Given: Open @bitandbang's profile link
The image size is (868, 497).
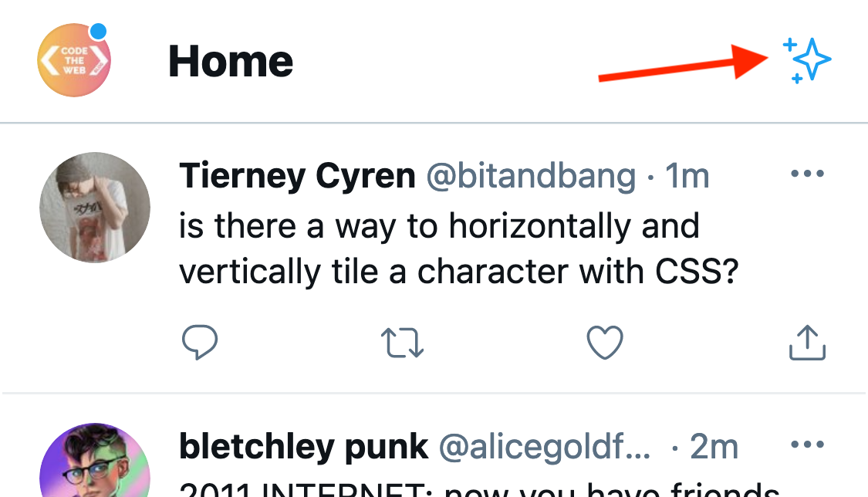Looking at the screenshot, I should point(529,175).
